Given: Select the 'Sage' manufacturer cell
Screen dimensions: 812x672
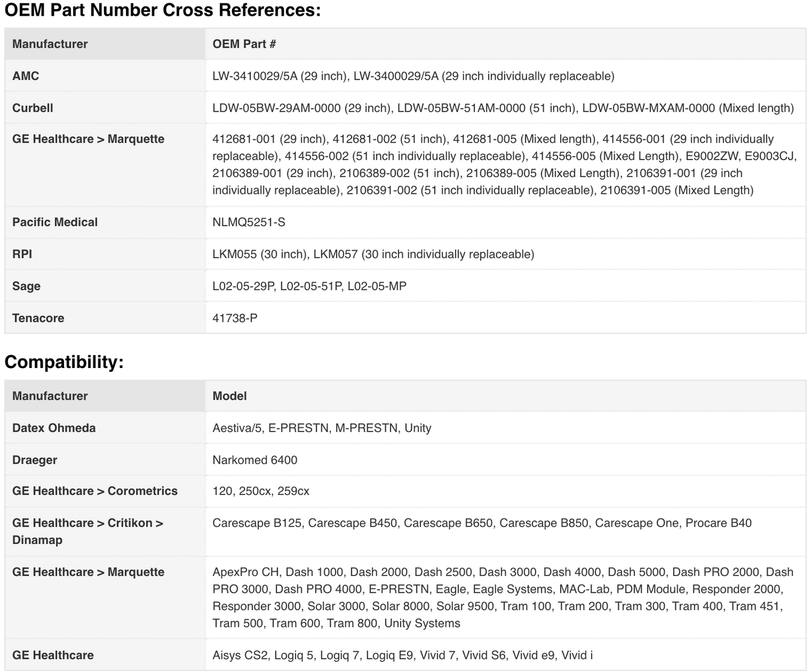Looking at the screenshot, I should (x=105, y=286).
